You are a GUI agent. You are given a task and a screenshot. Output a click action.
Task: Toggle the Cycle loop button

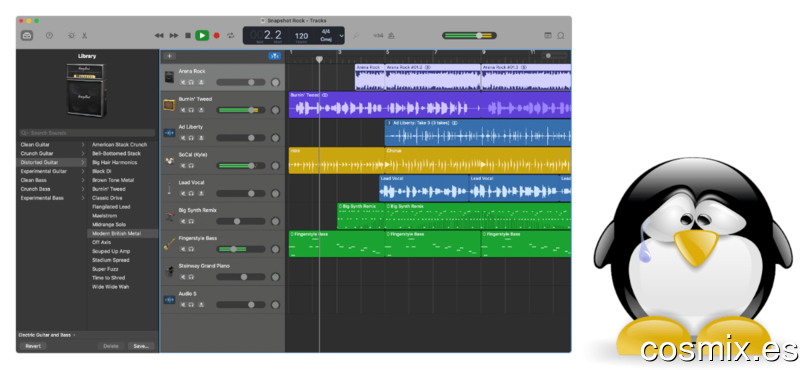point(231,36)
